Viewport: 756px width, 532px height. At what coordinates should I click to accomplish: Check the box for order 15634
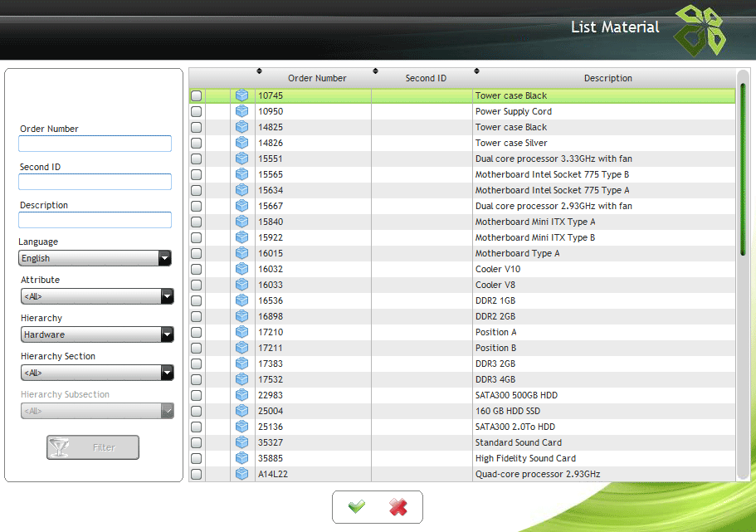197,191
